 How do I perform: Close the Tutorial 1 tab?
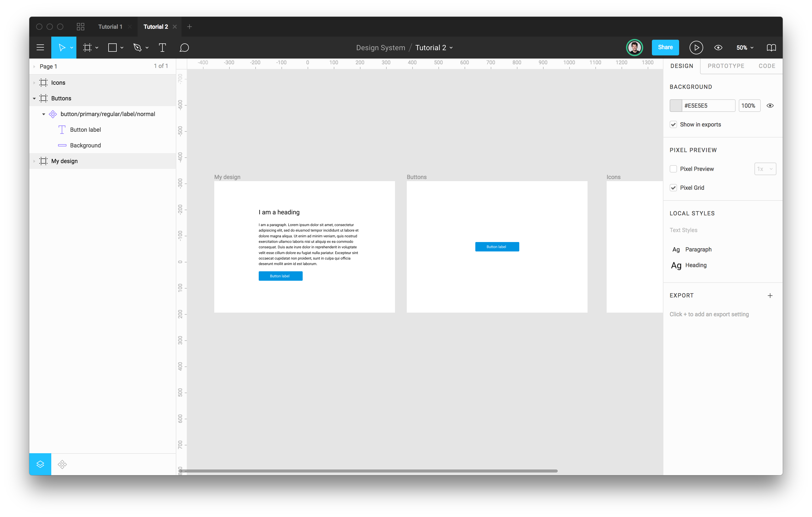click(x=130, y=27)
